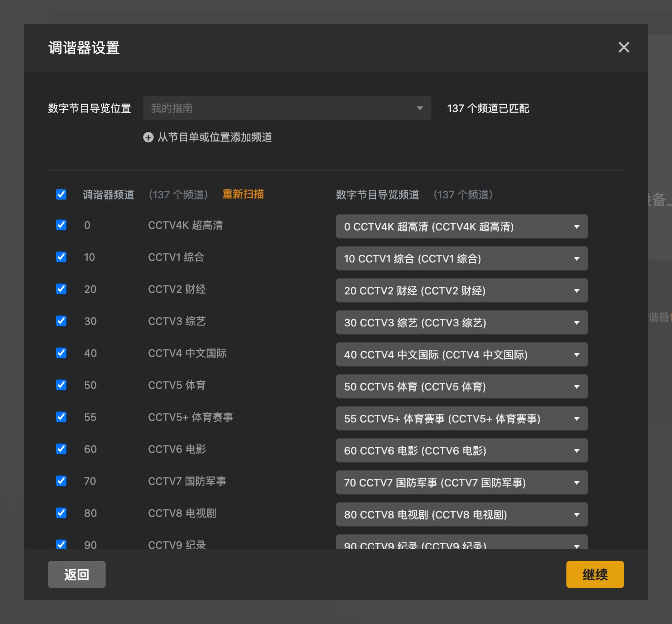Uncheck channel 70 CCTV7 国防军事
Screen dimensions: 672x624
point(61,481)
